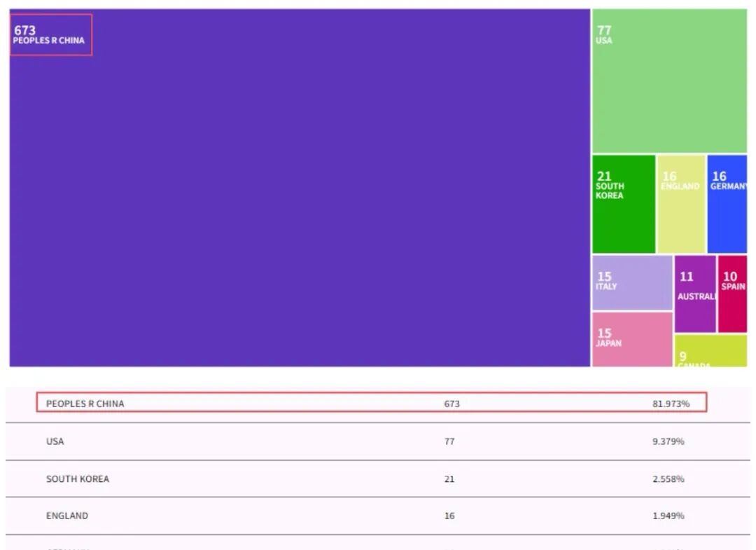Viewport: 756px width, 550px height.
Task: Select the light green USA treemap tile
Action: pyautogui.click(x=669, y=81)
